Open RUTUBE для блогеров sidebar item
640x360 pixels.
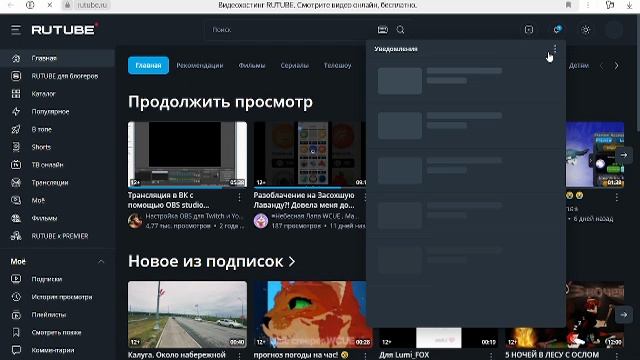click(x=57, y=76)
